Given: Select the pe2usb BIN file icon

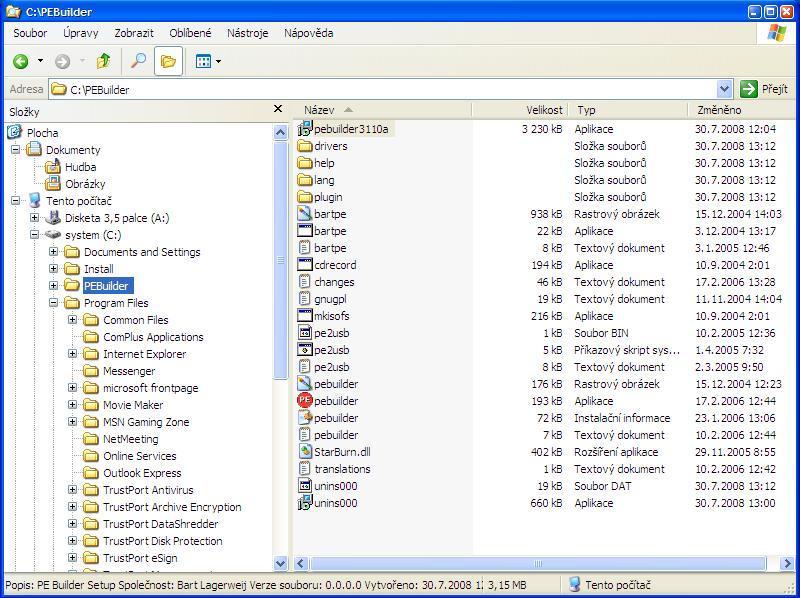Looking at the screenshot, I should point(305,333).
